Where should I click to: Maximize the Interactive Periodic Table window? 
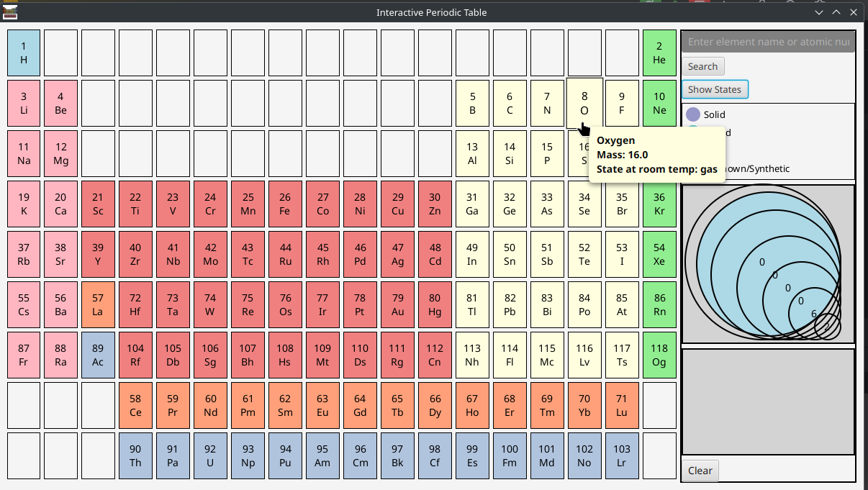pyautogui.click(x=836, y=12)
